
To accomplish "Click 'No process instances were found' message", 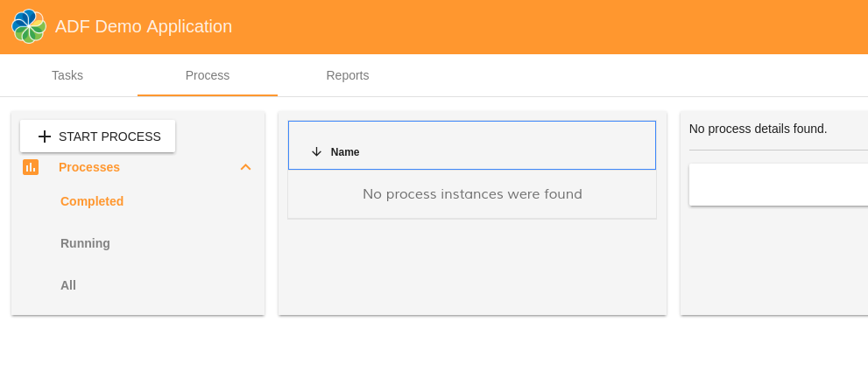I will pos(472,194).
